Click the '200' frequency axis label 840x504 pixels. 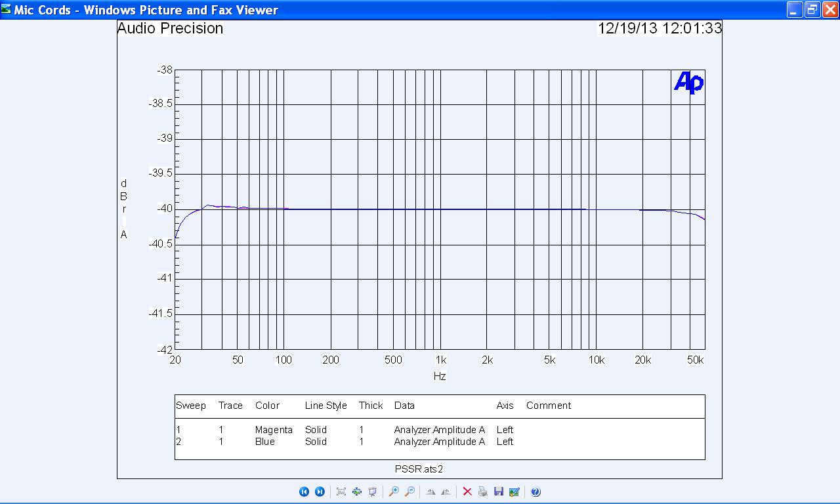(x=331, y=360)
